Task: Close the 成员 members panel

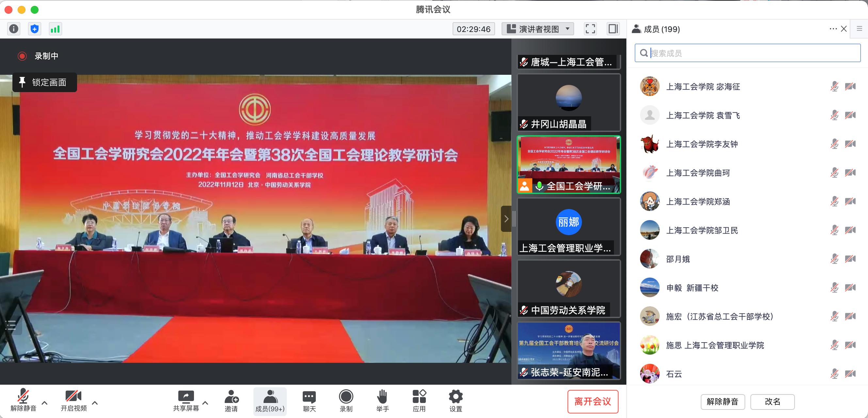Action: 844,29
